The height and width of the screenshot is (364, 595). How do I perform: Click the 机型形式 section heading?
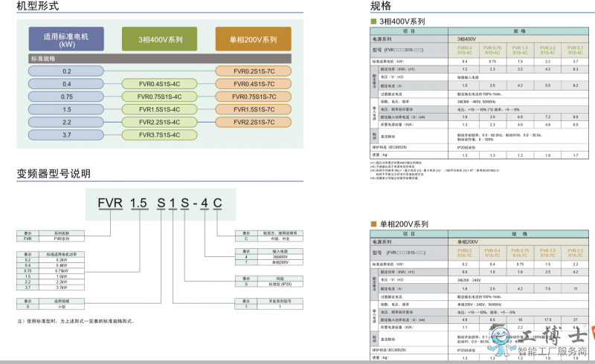[x=38, y=6]
